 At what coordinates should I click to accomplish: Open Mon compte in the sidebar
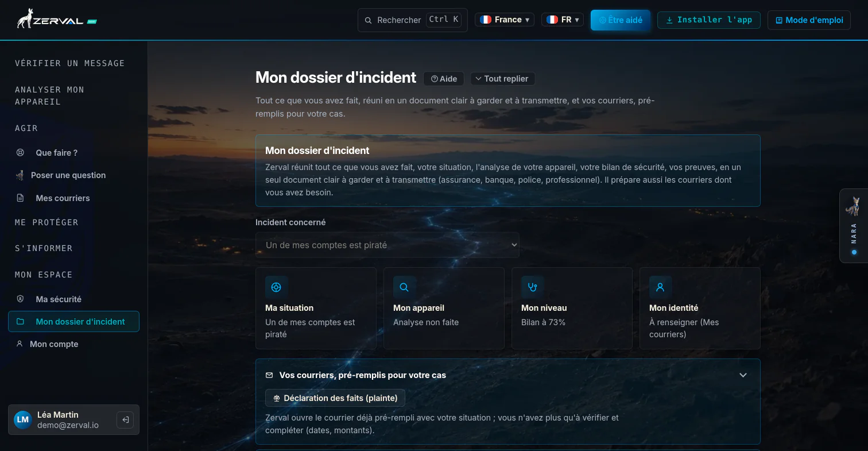coord(73,344)
